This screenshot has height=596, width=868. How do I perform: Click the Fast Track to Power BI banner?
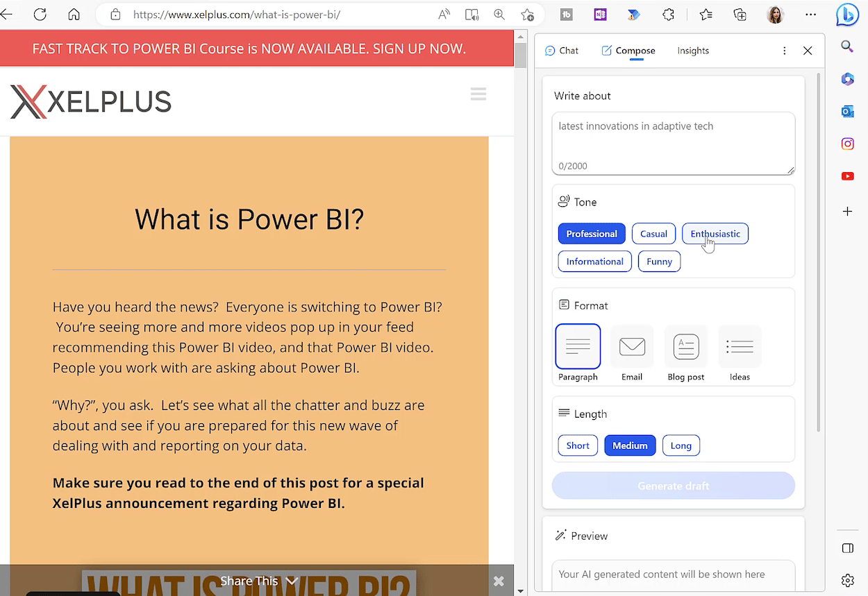coord(257,49)
